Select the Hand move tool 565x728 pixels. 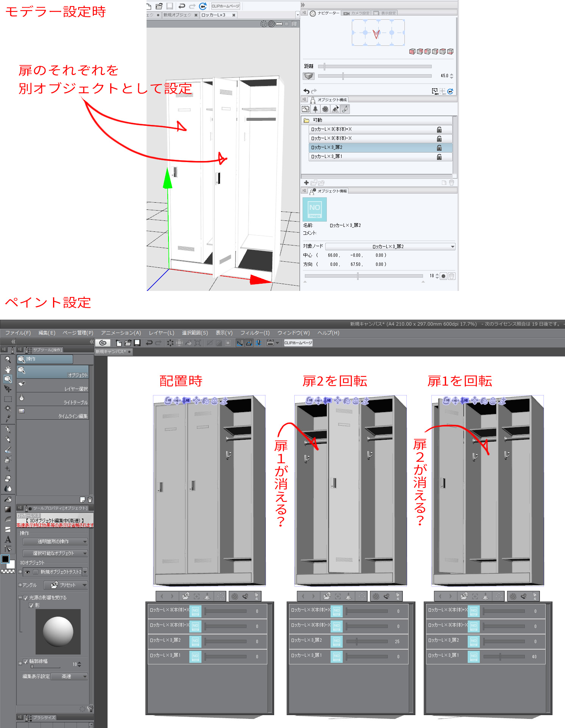tap(8, 369)
